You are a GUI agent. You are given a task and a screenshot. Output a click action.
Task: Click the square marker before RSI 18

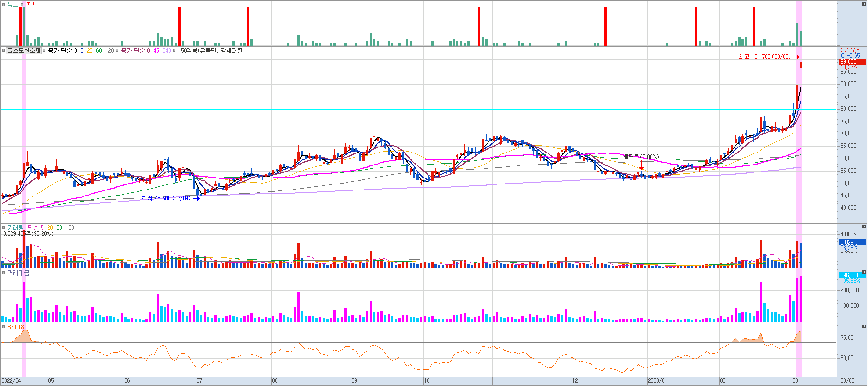tap(4, 327)
